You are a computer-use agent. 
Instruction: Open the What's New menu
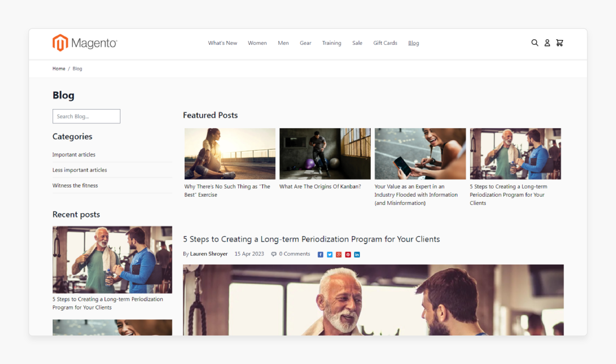tap(223, 43)
